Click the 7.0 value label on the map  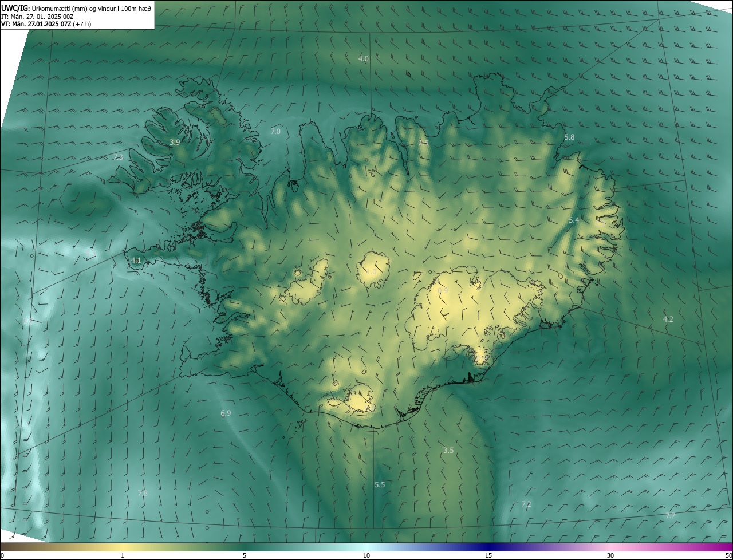[275, 131]
